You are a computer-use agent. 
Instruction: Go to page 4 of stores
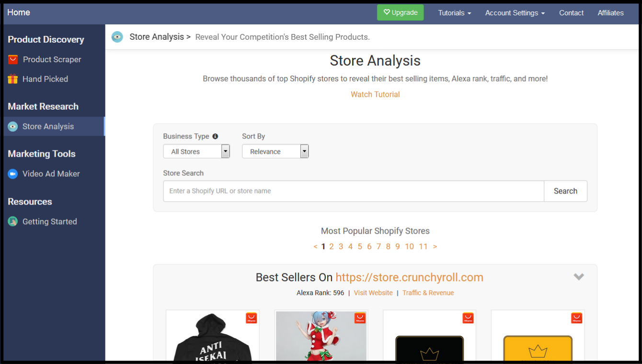tap(350, 247)
